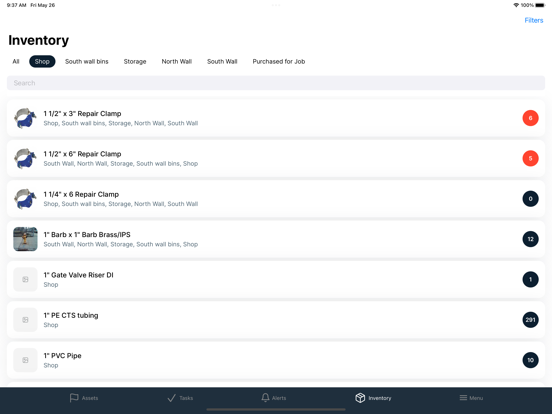Open the Alerts bell icon
552x414 pixels.
tap(265, 398)
